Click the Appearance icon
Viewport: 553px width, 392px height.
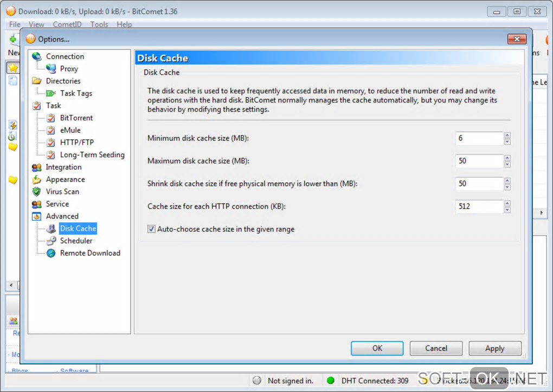37,179
